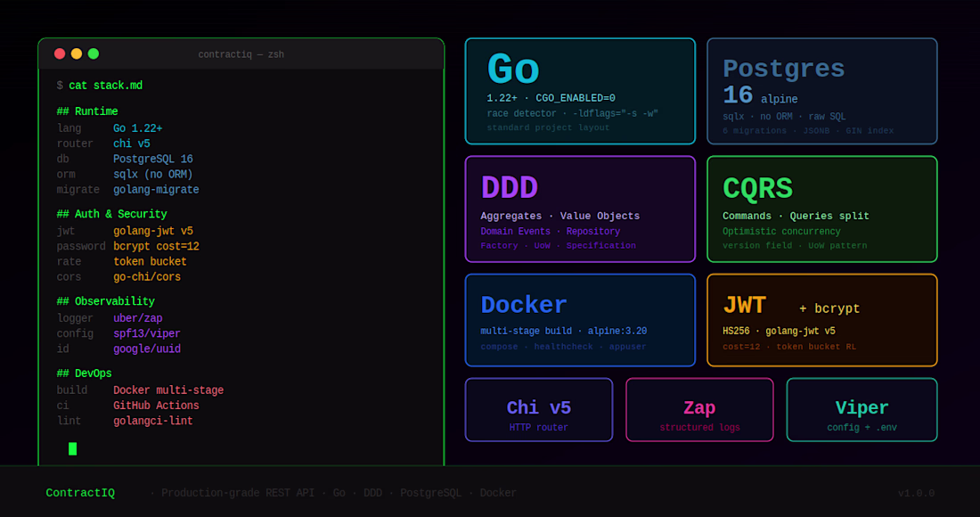Click 'bcrypt cost=12' password value

pyautogui.click(x=156, y=246)
